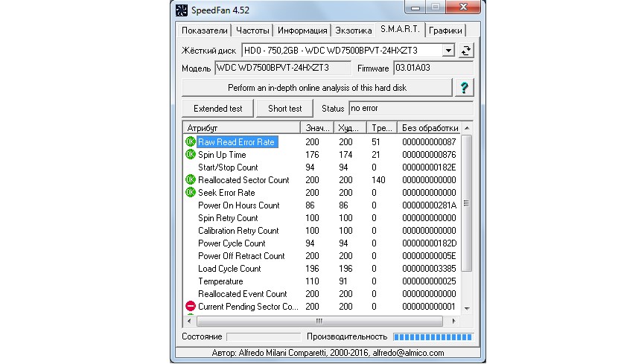This screenshot has height=364, width=618.
Task: Select the Spin Up Time row
Action: point(322,154)
